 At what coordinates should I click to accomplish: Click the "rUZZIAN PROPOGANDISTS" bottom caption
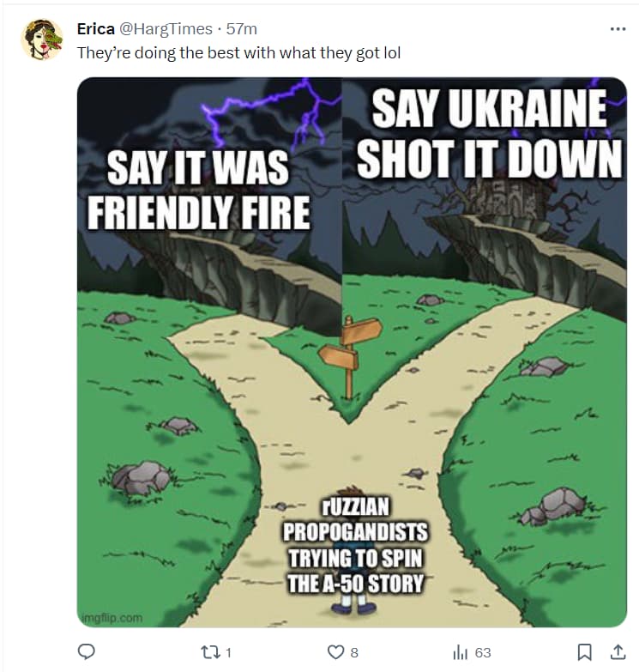[355, 545]
